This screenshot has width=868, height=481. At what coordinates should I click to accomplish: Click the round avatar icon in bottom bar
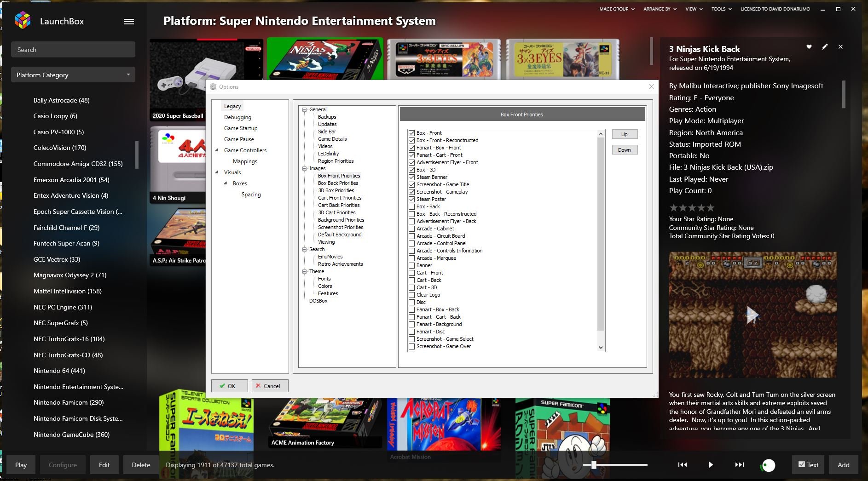click(x=768, y=465)
